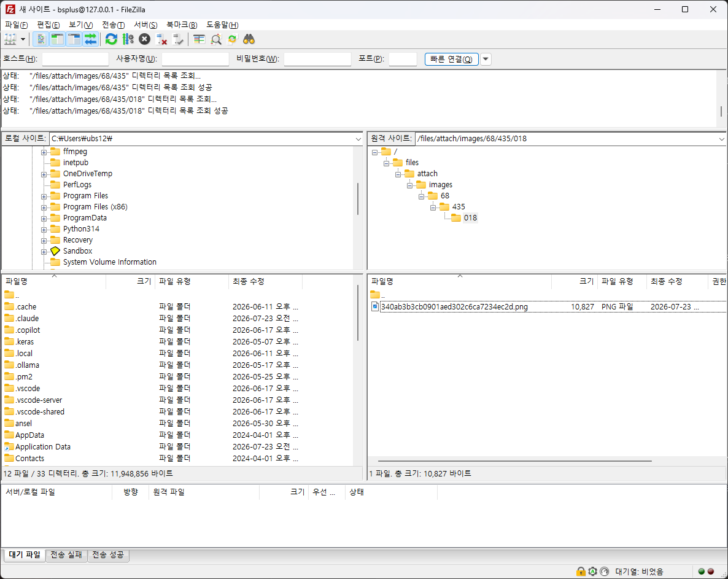Search remote files with binoculars icon
Viewport: 728px width, 579px height.
point(249,39)
